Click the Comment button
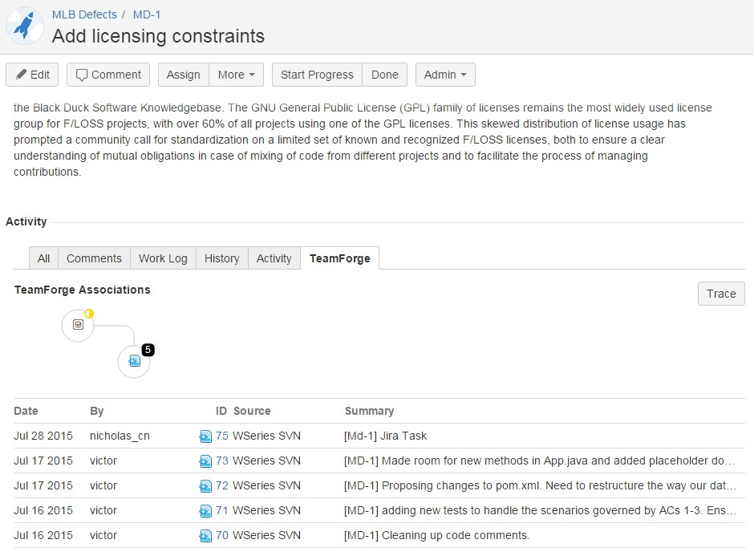Screen dimensions: 754x560 108,75
